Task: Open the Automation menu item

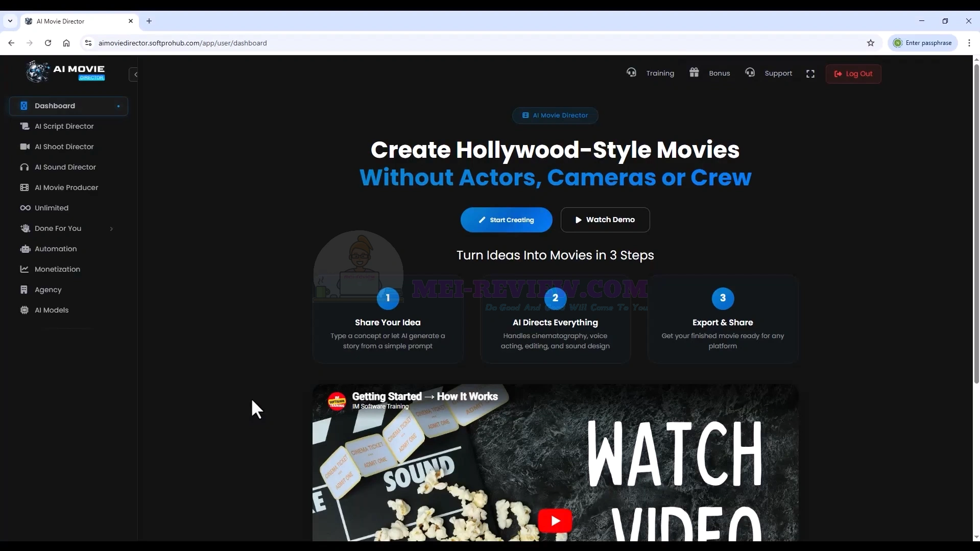Action: tap(68, 249)
